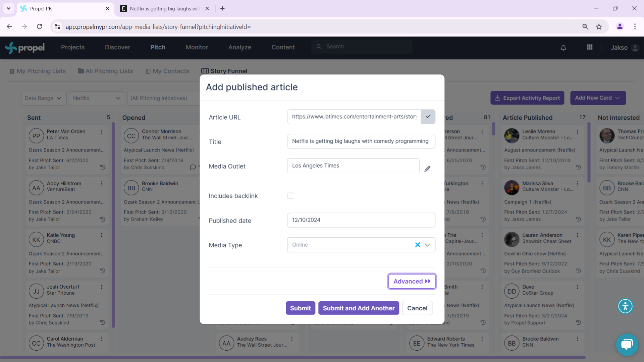
Task: Cancel the Add published article dialog
Action: pyautogui.click(x=417, y=308)
